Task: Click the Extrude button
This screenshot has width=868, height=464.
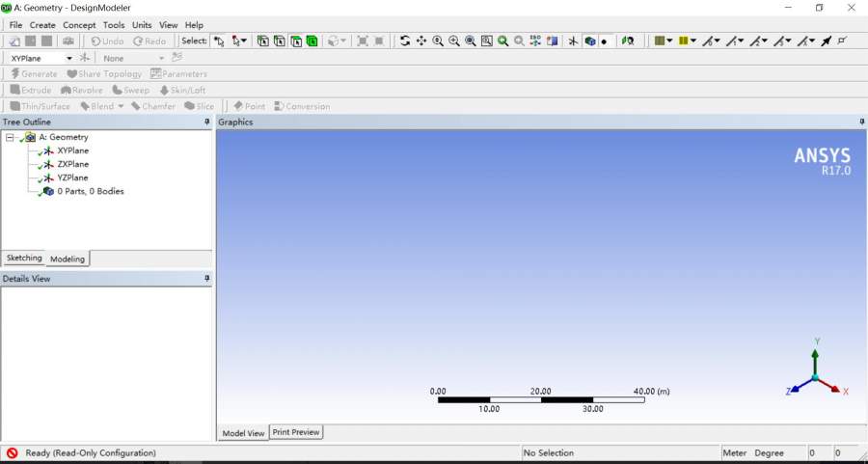Action: pos(31,91)
